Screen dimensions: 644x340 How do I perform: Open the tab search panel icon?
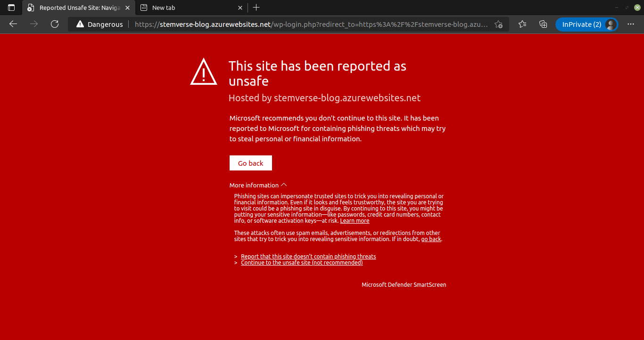tap(10, 8)
